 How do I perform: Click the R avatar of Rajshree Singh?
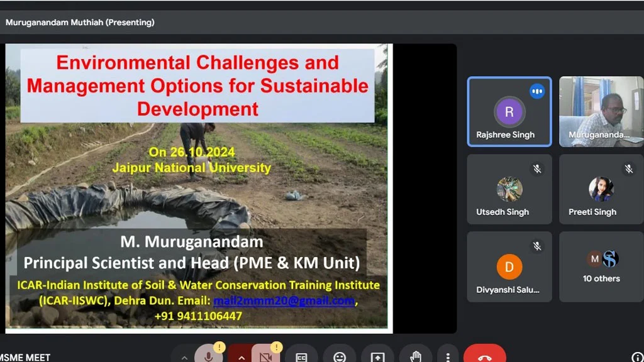coord(509,111)
